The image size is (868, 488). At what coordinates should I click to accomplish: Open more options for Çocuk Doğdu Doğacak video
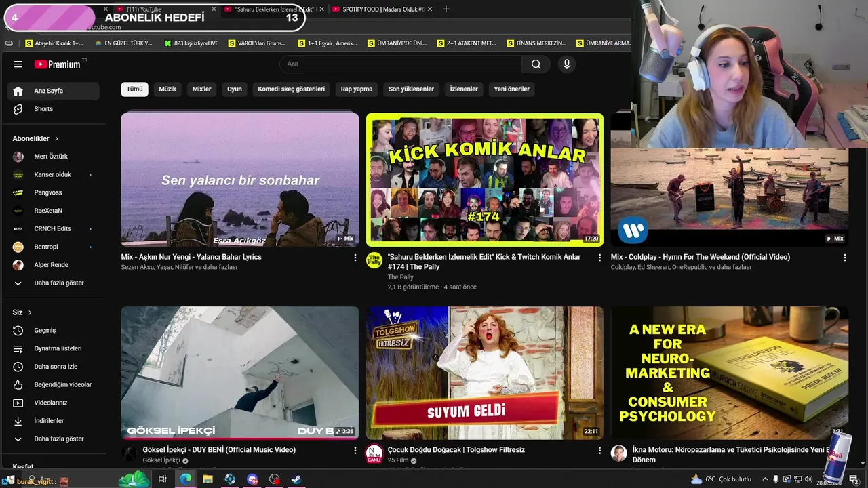coord(599,450)
